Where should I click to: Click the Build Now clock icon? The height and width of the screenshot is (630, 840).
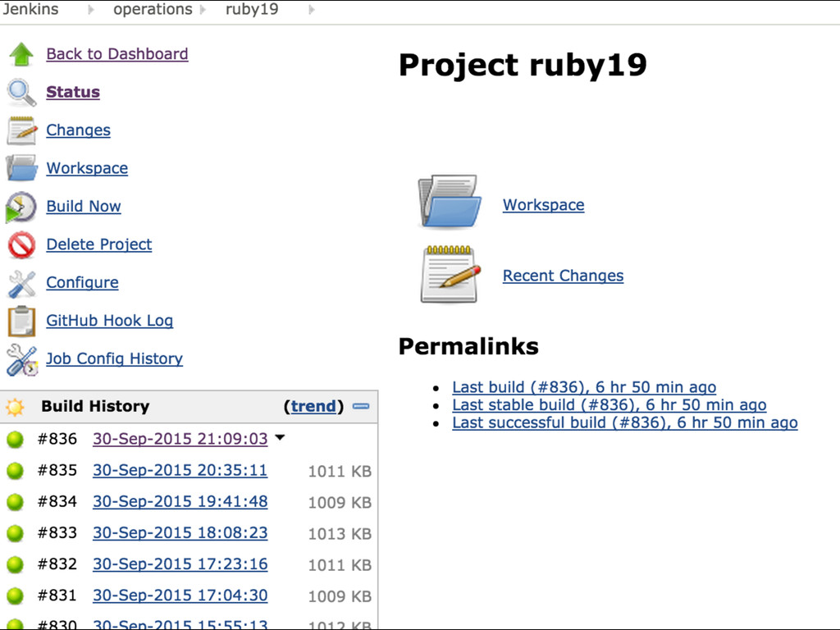point(21,207)
